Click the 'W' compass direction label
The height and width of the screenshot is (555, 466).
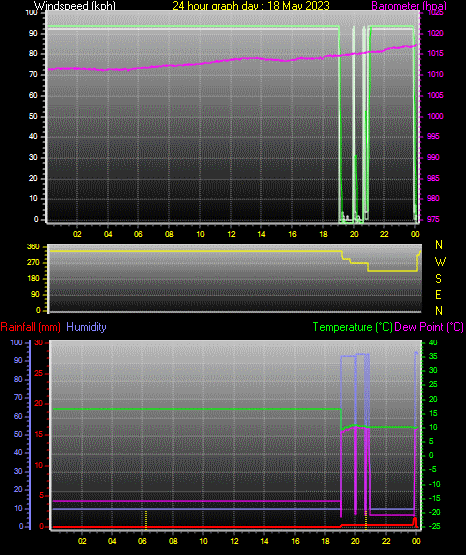click(x=440, y=262)
